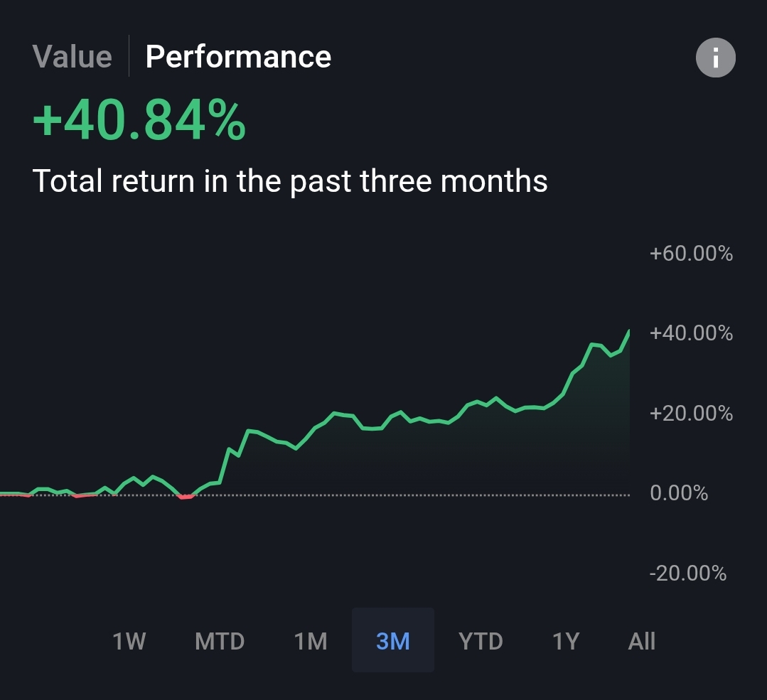Click the +40.00% axis label
Viewport: 767px width, 700px height.
click(691, 333)
